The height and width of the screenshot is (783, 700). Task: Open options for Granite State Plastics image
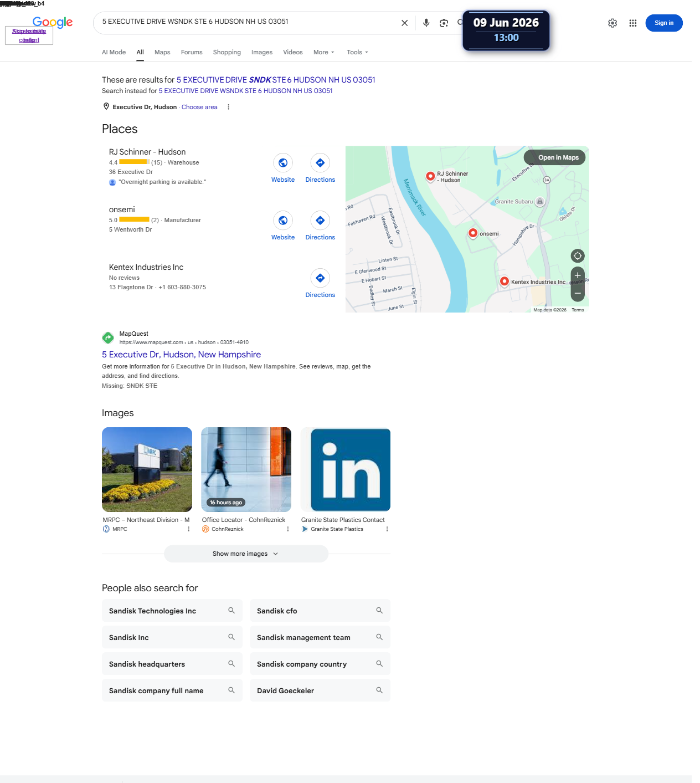coord(387,529)
